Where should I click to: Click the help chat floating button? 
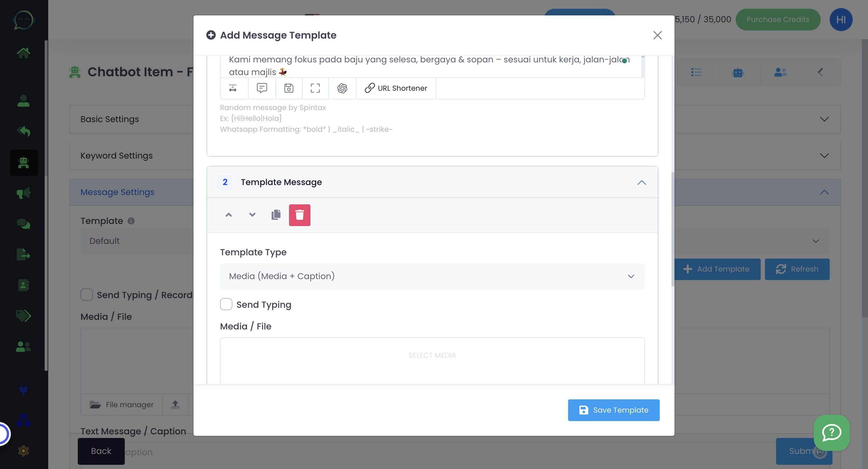click(831, 433)
